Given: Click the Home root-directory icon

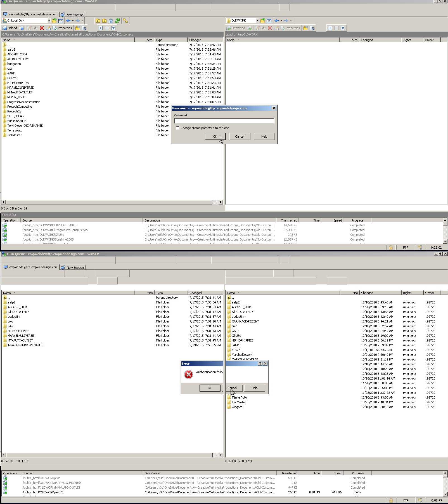Looking at the screenshot, I should coord(111,20).
